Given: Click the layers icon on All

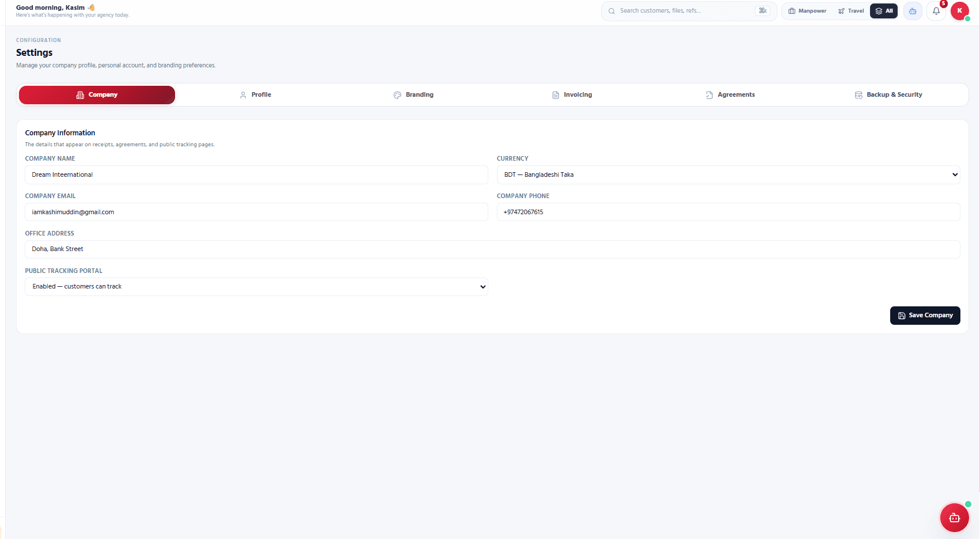Looking at the screenshot, I should (879, 11).
